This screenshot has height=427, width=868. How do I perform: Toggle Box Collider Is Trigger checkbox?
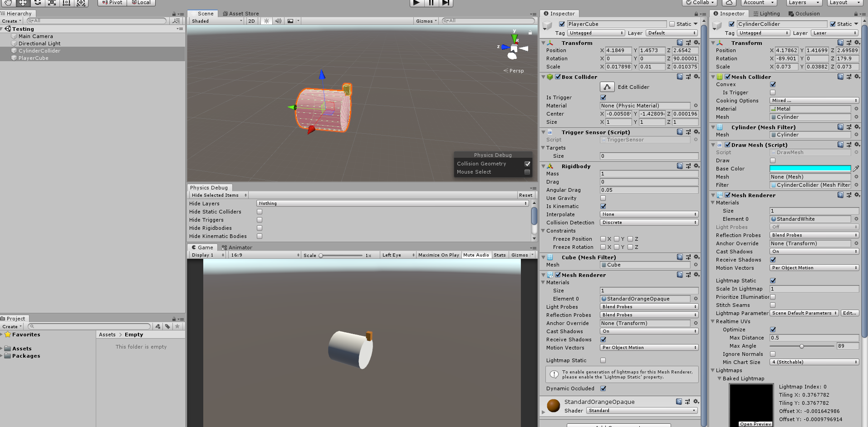pos(603,97)
